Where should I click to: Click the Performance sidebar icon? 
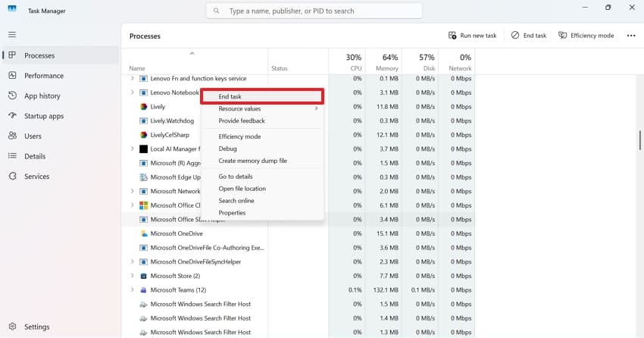pos(12,75)
